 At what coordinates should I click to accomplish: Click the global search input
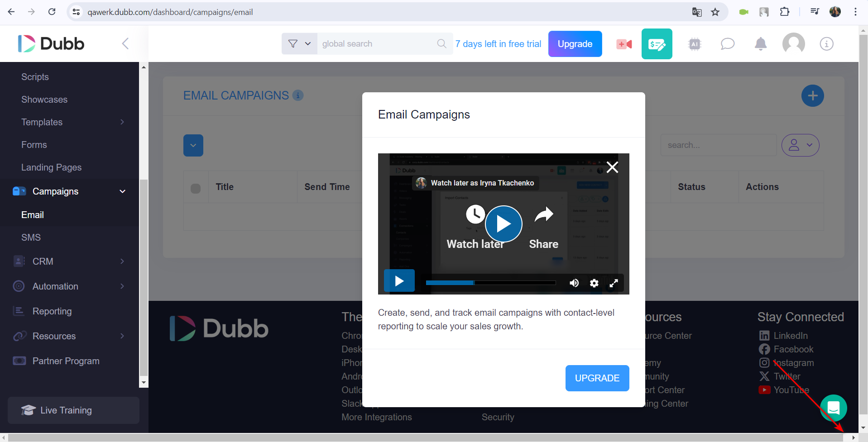point(377,43)
